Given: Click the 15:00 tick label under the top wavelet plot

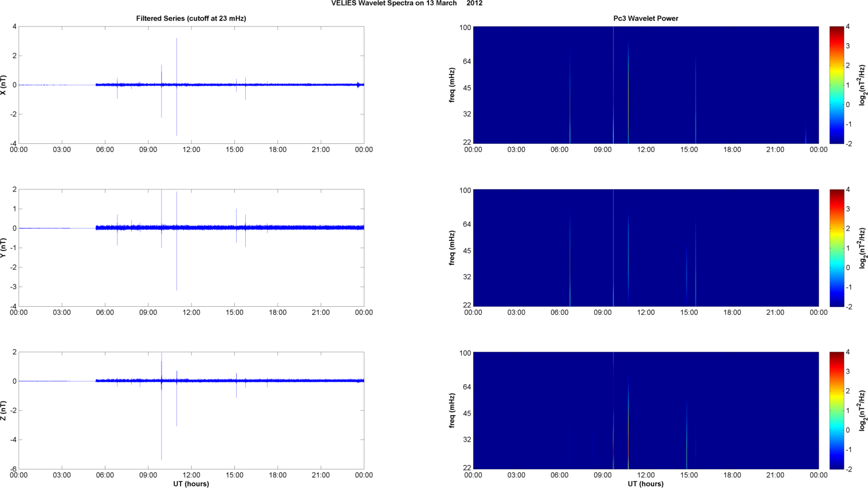Looking at the screenshot, I should (689, 150).
